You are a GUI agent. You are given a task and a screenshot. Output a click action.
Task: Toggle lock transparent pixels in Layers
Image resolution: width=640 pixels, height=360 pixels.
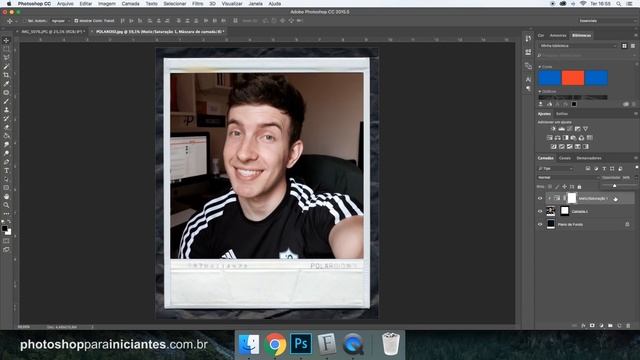[550, 187]
